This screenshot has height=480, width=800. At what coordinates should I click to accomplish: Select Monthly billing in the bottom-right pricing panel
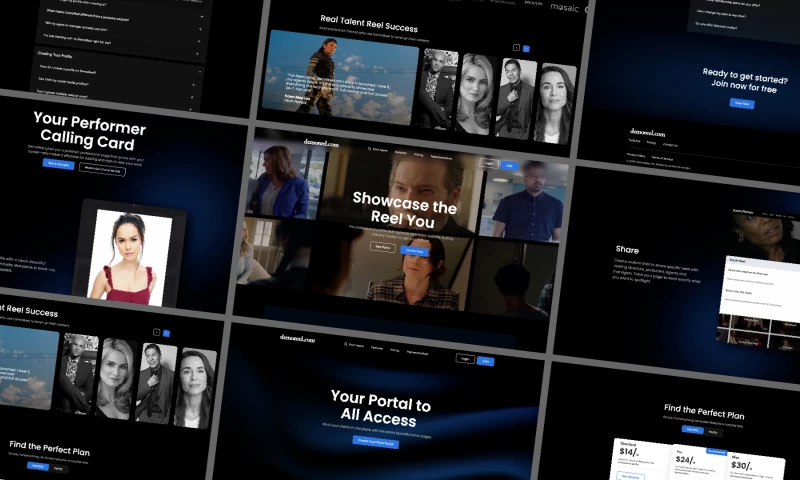pyautogui.click(x=692, y=430)
